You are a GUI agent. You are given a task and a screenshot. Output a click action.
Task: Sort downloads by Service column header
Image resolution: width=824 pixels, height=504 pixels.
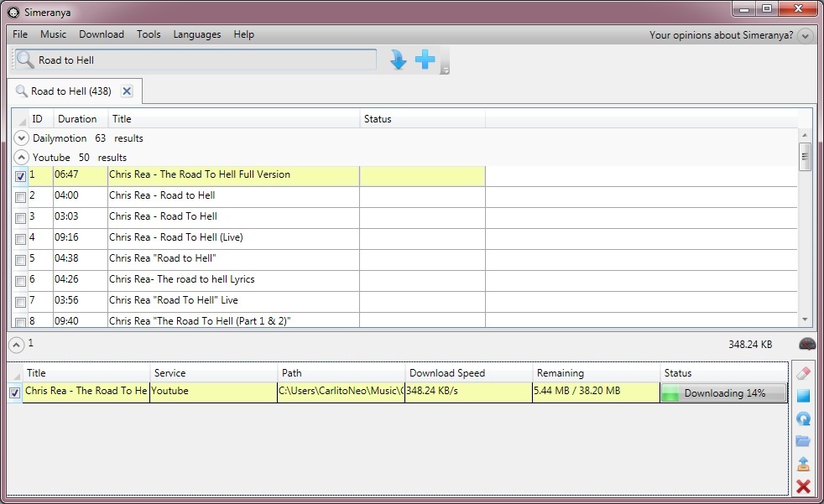coord(213,373)
